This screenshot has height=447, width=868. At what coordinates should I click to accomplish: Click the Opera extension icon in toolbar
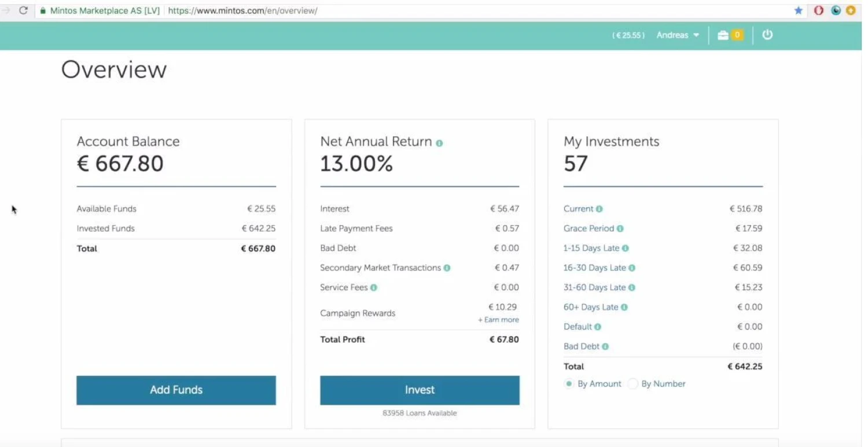[x=818, y=10]
